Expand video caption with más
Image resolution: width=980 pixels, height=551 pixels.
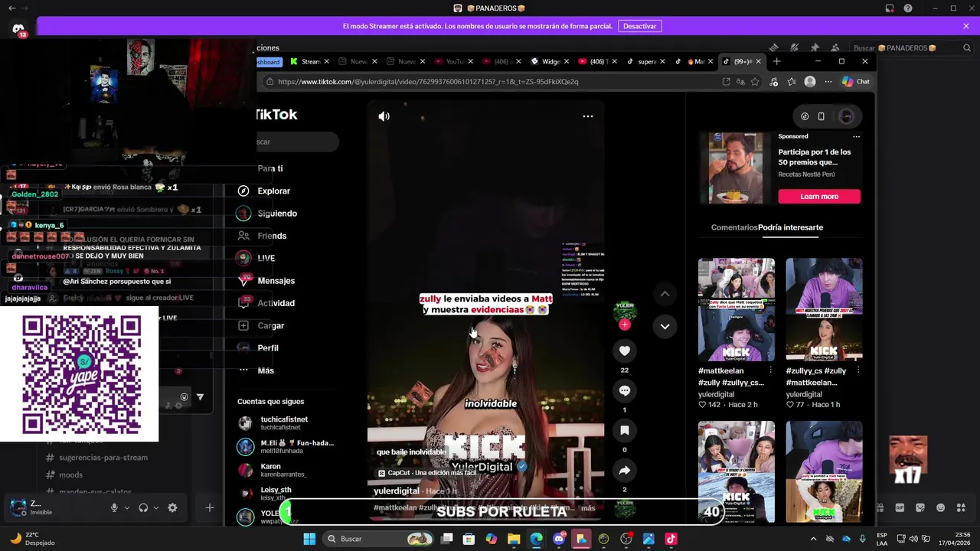[588, 508]
